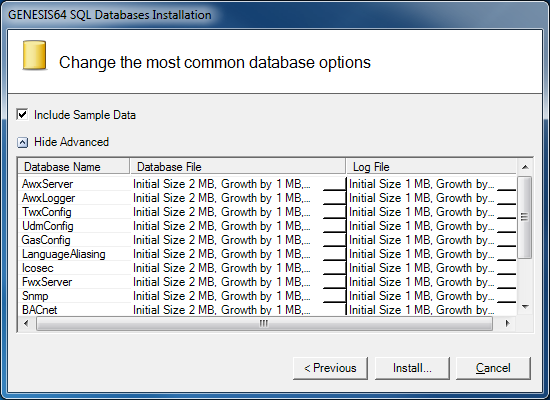Open log file settings button for UdmConfig
The image size is (550, 400).
pos(507,226)
